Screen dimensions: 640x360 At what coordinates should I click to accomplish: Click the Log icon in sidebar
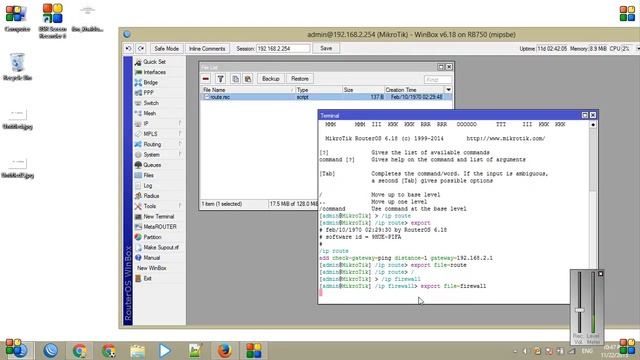[138, 185]
